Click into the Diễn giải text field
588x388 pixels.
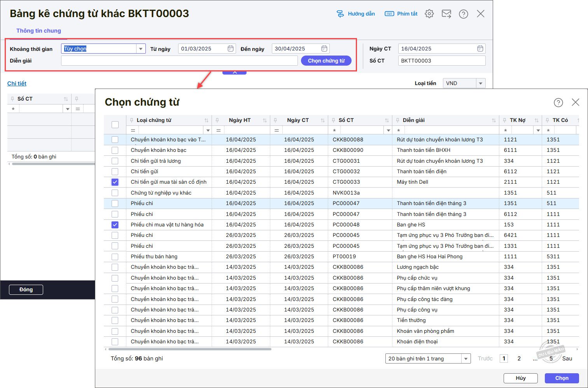[x=179, y=61]
